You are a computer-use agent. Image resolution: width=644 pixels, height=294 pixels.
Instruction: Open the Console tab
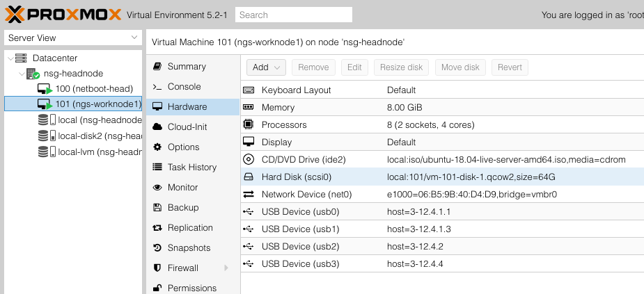pyautogui.click(x=184, y=87)
